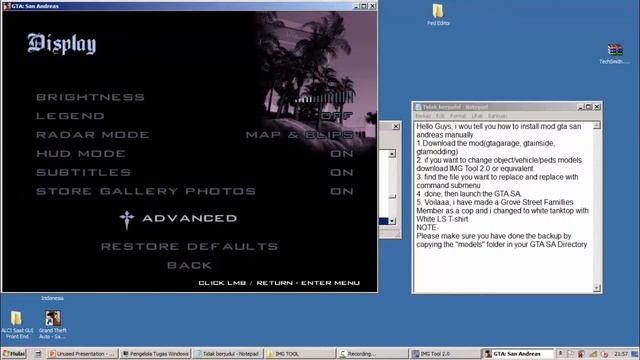Switch to IMG TOOL folder taskbar button
This screenshot has width=640, height=360.
tap(300, 354)
